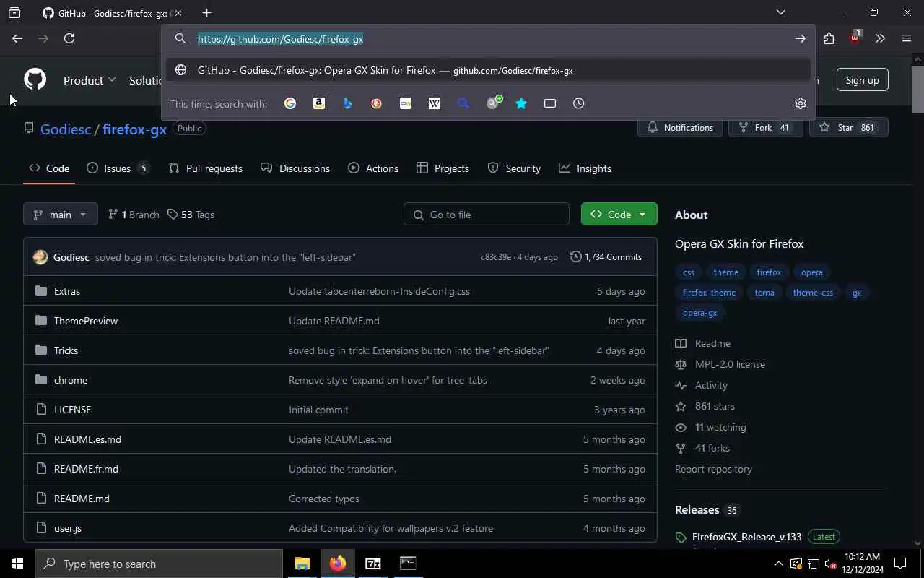
Task: Open the Firefox extensions puzzle icon
Action: point(829,38)
